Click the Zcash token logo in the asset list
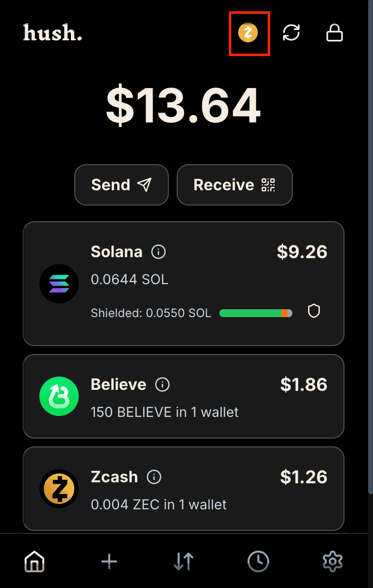This screenshot has height=588, width=373. tap(59, 489)
